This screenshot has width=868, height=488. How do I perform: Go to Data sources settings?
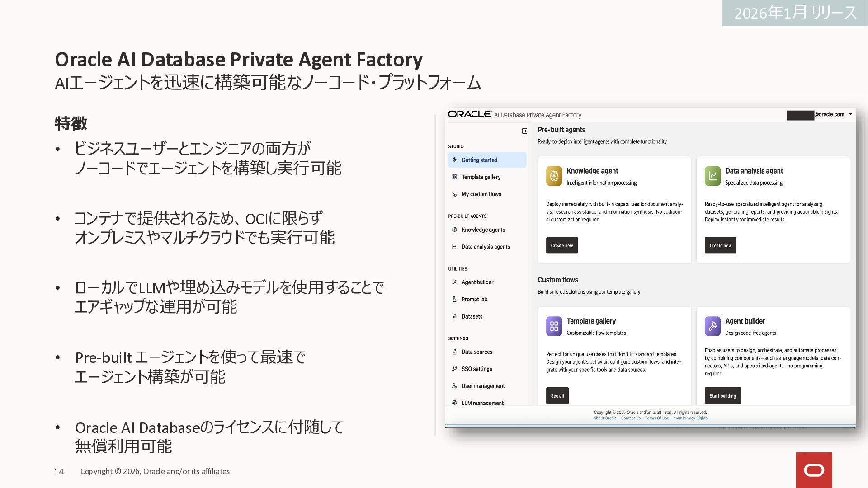point(476,352)
